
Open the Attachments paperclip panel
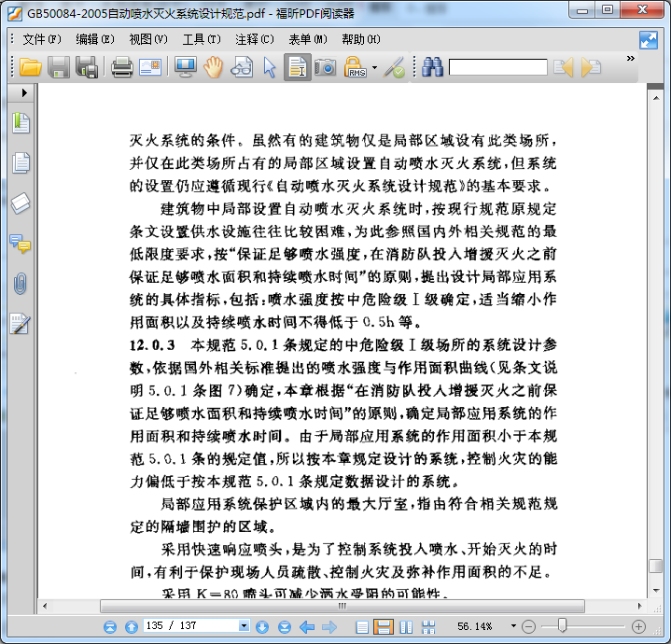pyautogui.click(x=21, y=284)
